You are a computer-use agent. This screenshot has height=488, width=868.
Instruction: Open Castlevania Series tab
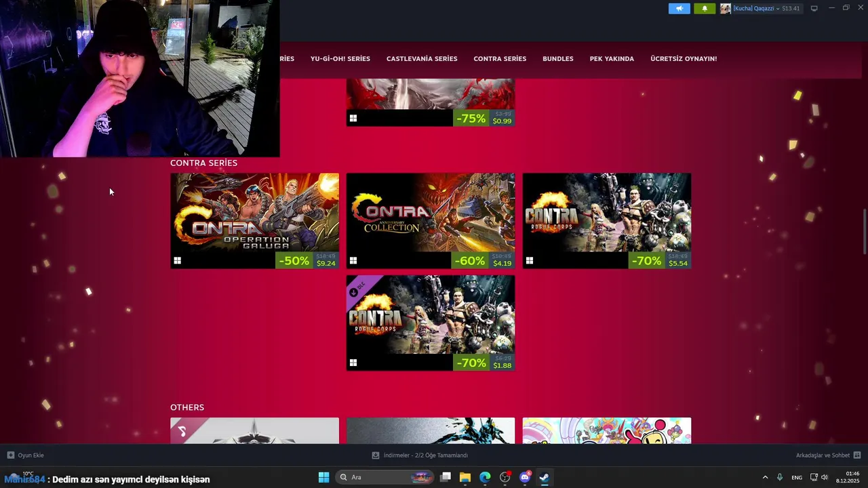422,58
